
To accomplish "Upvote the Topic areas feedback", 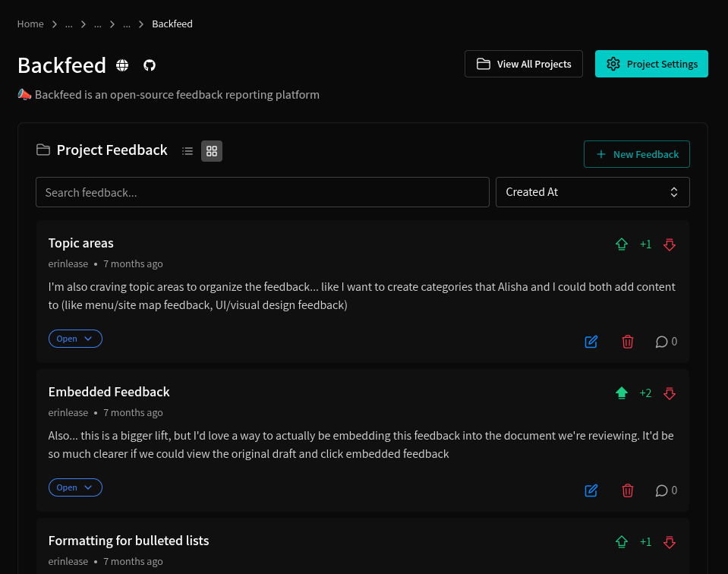I will point(622,244).
